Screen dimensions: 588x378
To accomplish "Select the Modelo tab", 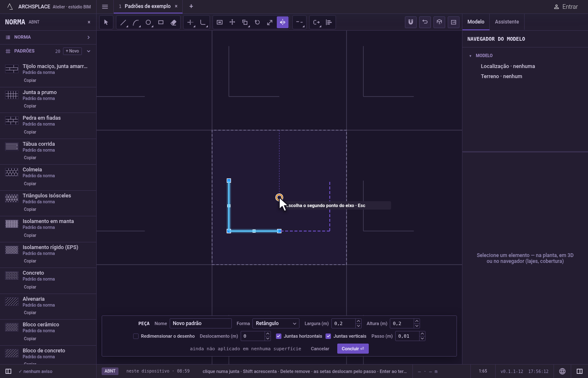I will 476,22.
